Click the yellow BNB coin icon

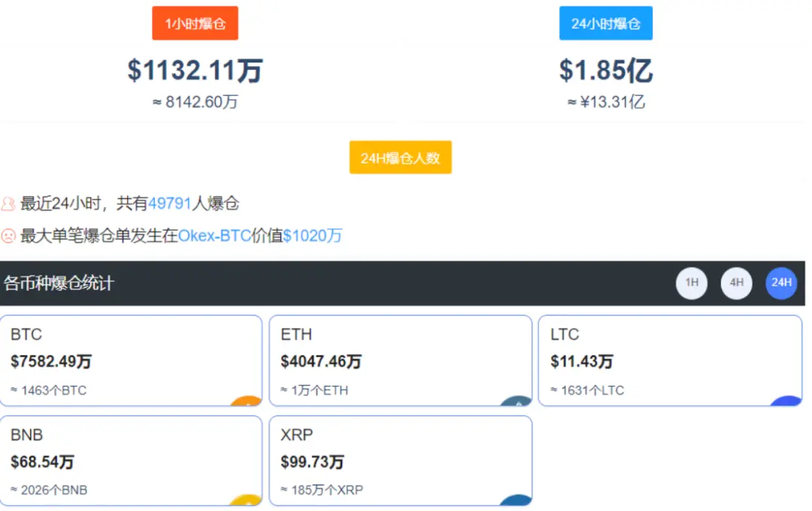tap(247, 500)
